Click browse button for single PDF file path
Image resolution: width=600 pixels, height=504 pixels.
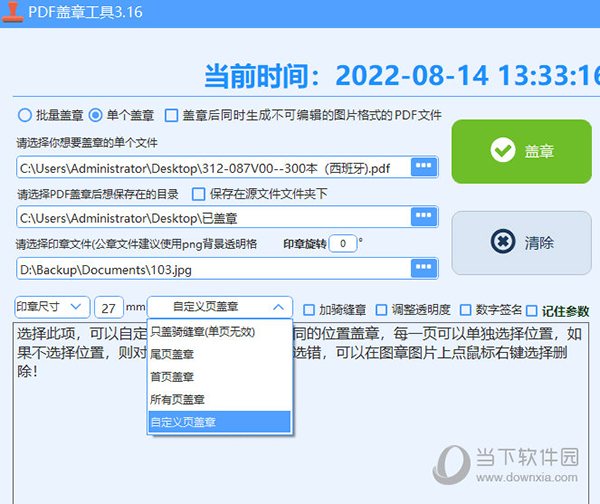(x=424, y=167)
